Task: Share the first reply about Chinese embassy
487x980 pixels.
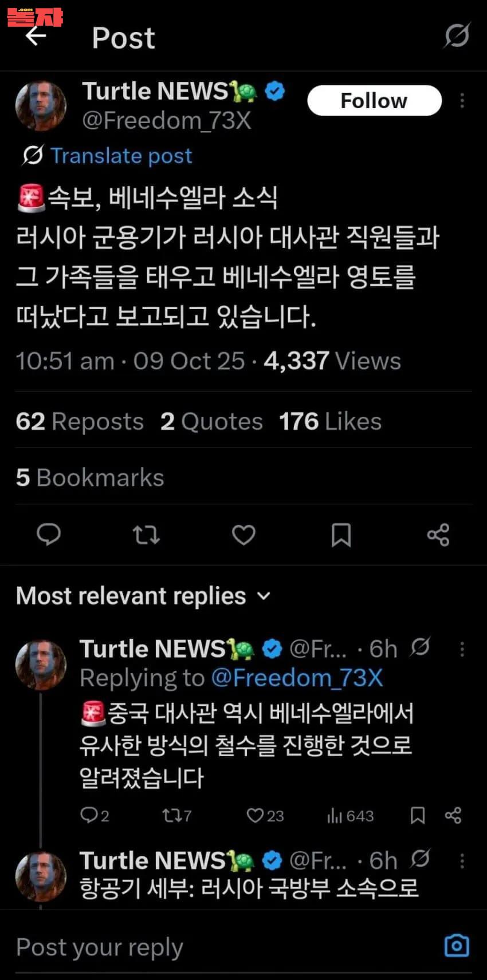Action: (x=453, y=815)
